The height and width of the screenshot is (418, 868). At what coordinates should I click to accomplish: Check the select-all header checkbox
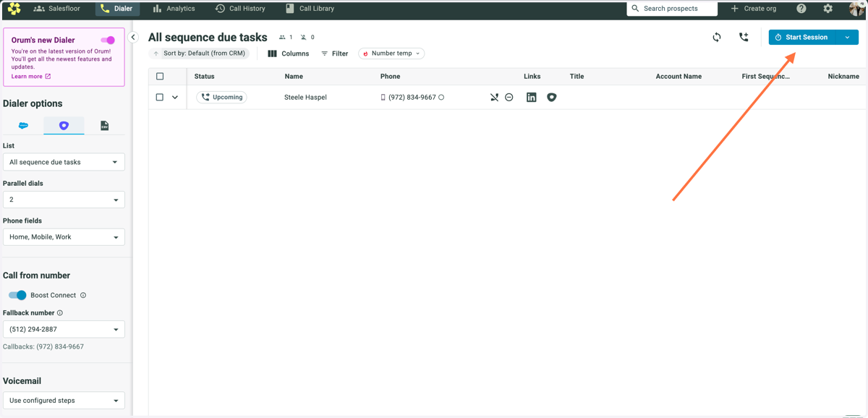click(x=160, y=76)
